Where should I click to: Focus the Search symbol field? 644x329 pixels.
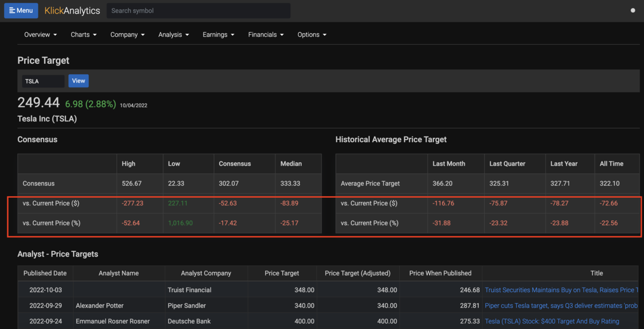(198, 11)
